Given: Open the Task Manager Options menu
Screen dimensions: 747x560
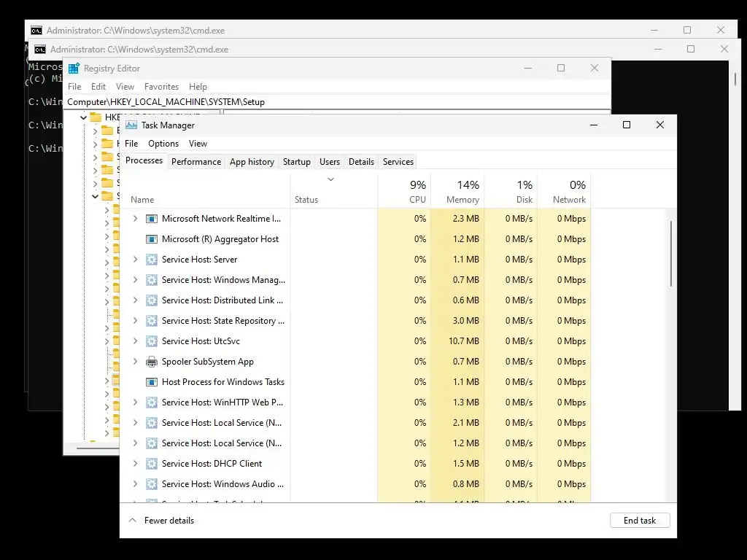Looking at the screenshot, I should coord(163,144).
